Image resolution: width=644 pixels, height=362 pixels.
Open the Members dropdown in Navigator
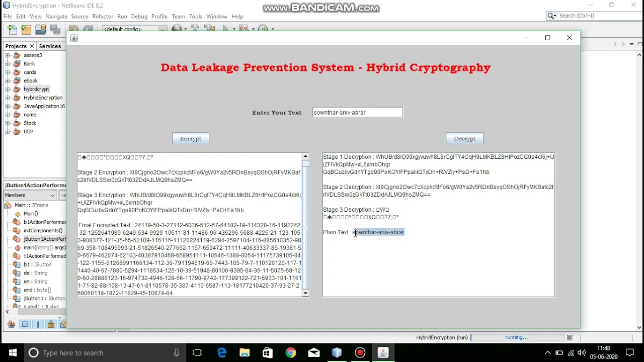[x=30, y=195]
